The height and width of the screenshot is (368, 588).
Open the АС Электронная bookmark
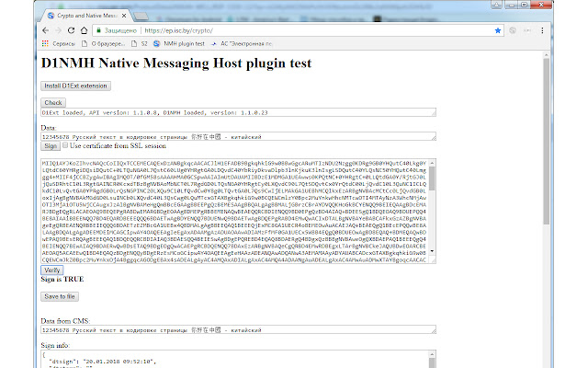tap(241, 43)
